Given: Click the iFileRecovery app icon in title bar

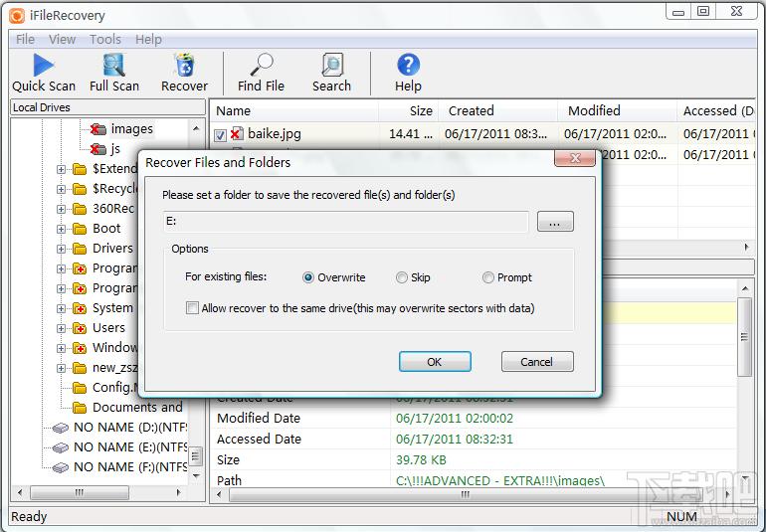Looking at the screenshot, I should (17, 16).
